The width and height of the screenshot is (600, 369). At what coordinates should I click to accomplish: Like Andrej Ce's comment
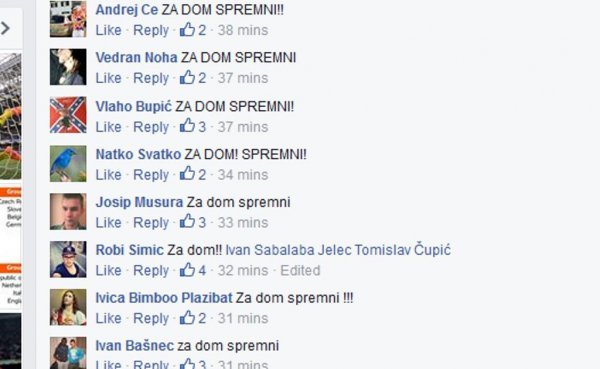[x=108, y=30]
